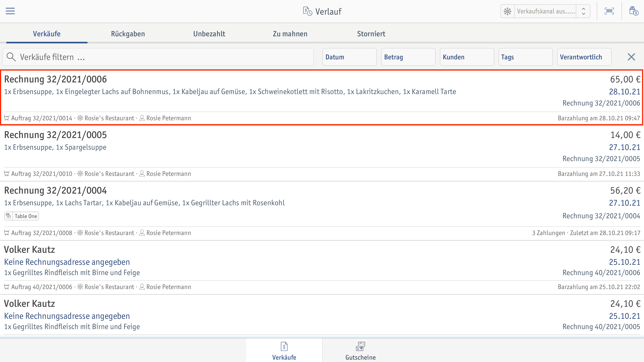Click the Verlauf history icon in the title
The width and height of the screenshot is (644, 362).
tap(307, 11)
